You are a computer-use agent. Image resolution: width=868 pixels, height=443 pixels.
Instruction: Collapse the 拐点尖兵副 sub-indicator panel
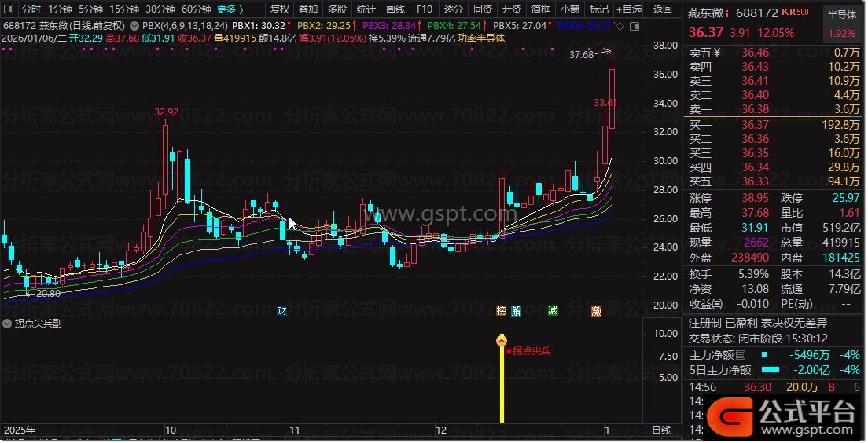pos(7,323)
